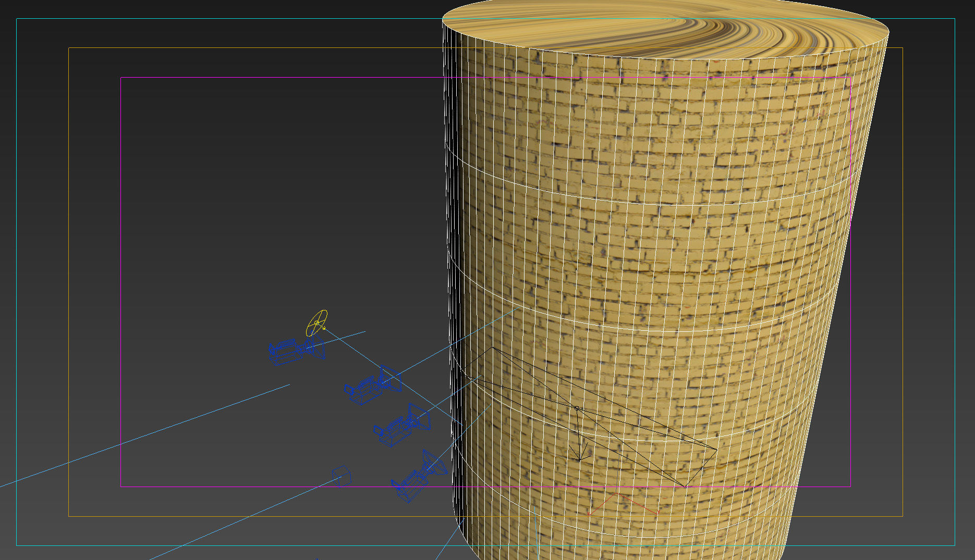Select the bottom blue camera with dish
This screenshot has width=975, height=560.
click(x=419, y=476)
